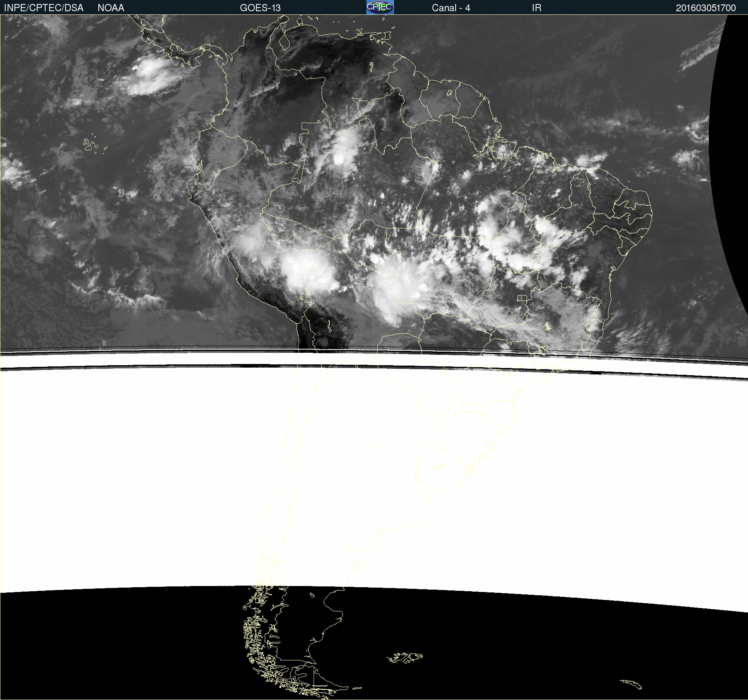Click the NOAA label in header
The image size is (748, 700).
coord(111,8)
